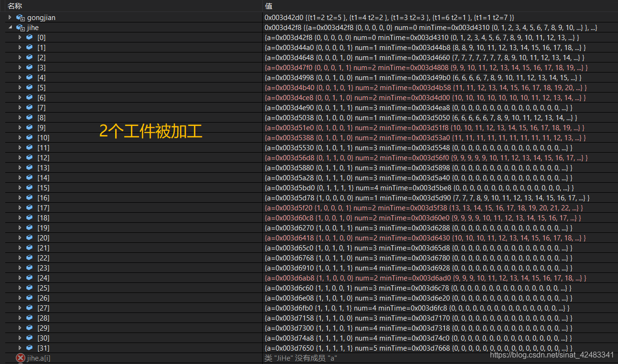Expand the [24] element arrow
Image resolution: width=618 pixels, height=364 pixels.
click(20, 278)
